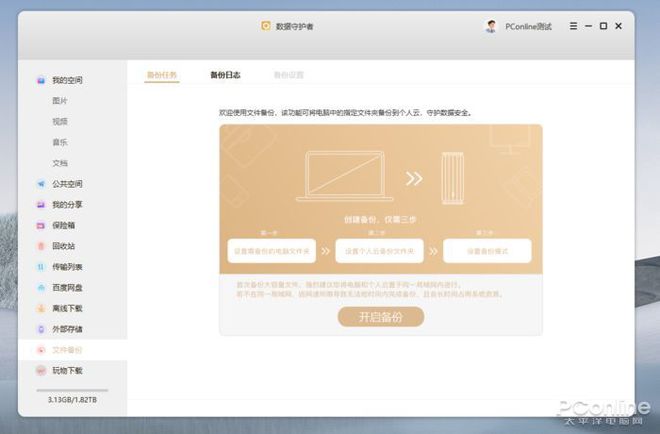This screenshot has height=434, width=660.
Task: Maximize the 数据守护者 window
Action: click(603, 26)
